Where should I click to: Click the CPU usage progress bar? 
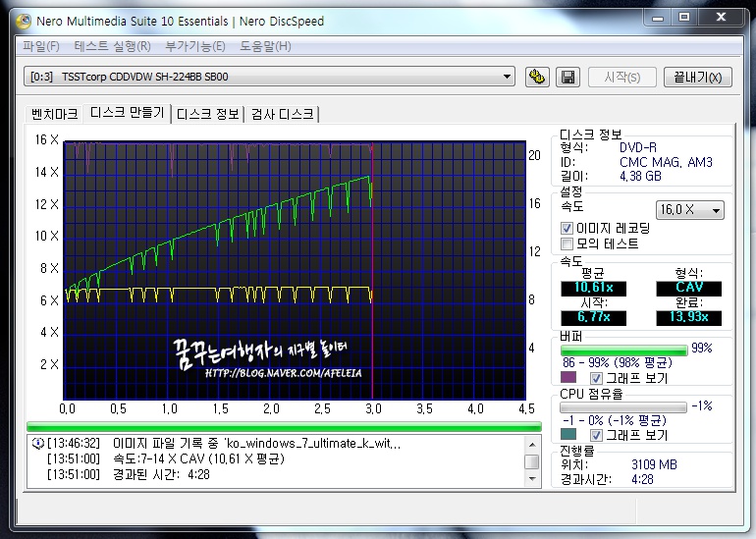(x=622, y=407)
